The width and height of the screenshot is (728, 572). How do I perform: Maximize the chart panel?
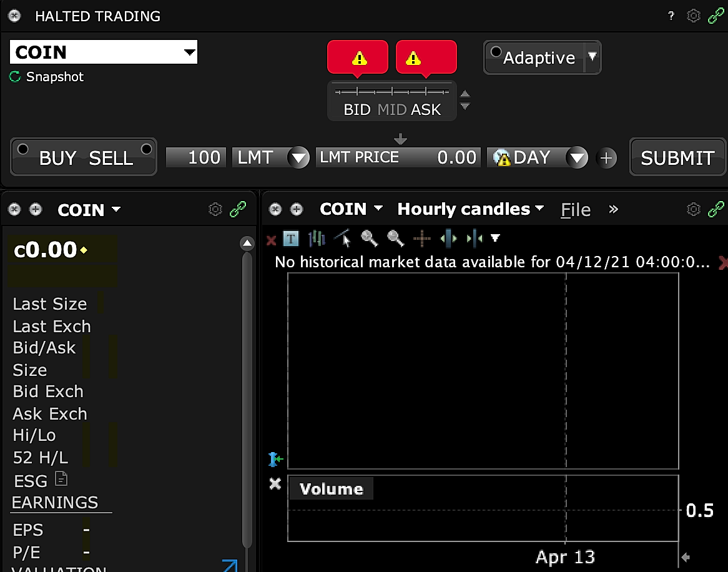tap(296, 209)
